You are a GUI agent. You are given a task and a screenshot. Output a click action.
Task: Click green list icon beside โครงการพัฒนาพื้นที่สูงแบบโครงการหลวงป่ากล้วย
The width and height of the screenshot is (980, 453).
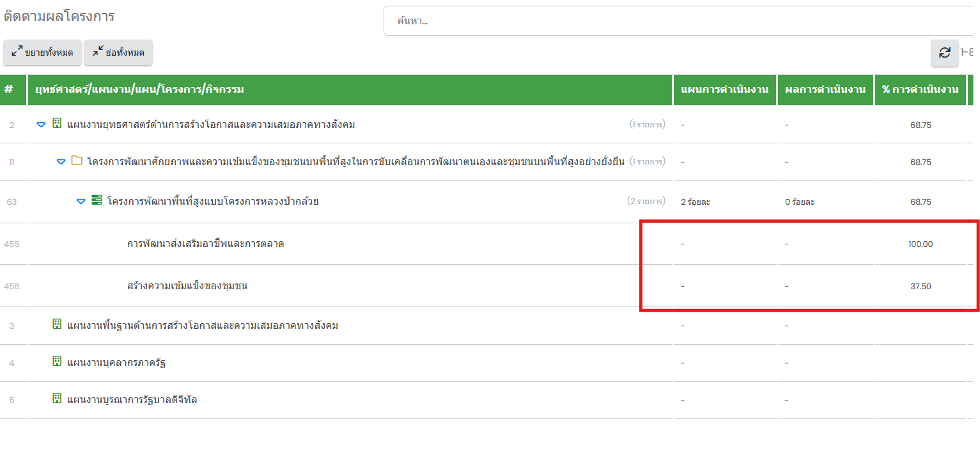pyautogui.click(x=97, y=201)
